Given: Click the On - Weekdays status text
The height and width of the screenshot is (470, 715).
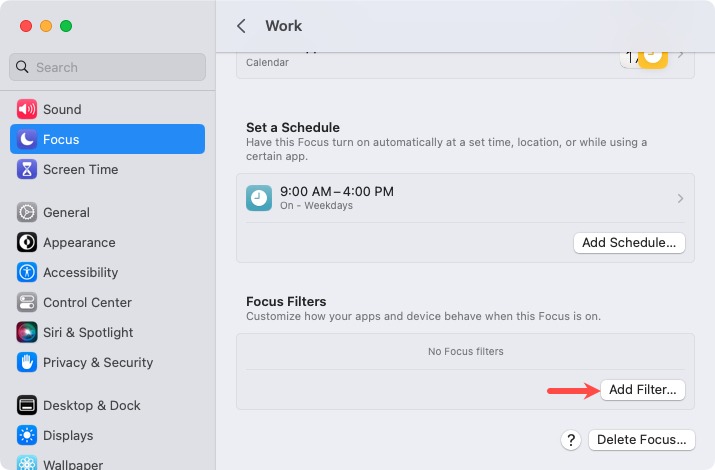Looking at the screenshot, I should pos(316,206).
